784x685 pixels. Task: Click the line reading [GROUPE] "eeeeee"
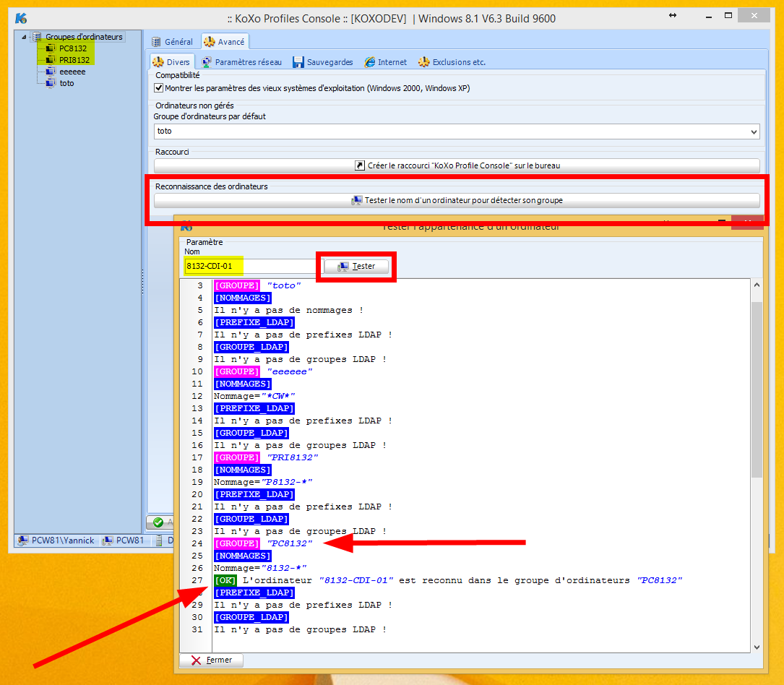263,372
